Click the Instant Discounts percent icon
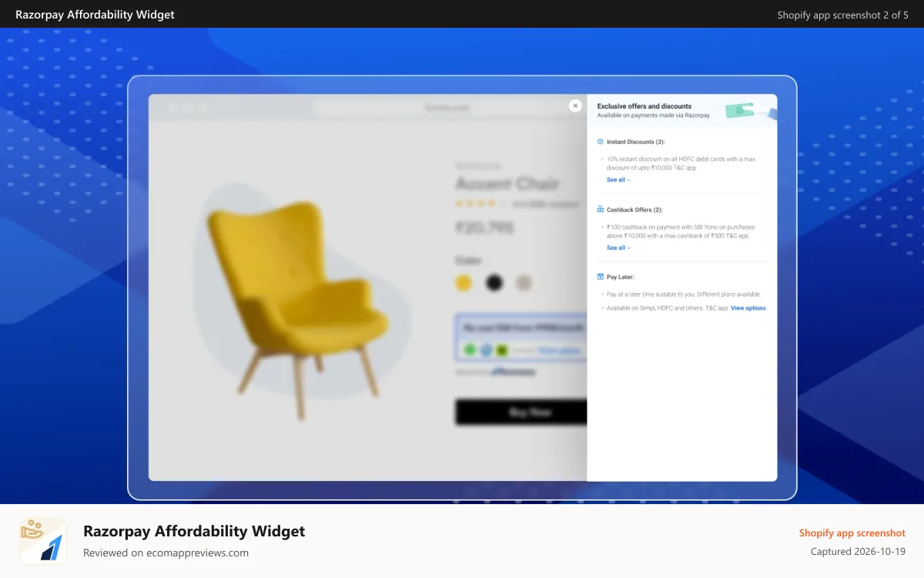Screen dimensions: 924x578 pyautogui.click(x=601, y=142)
